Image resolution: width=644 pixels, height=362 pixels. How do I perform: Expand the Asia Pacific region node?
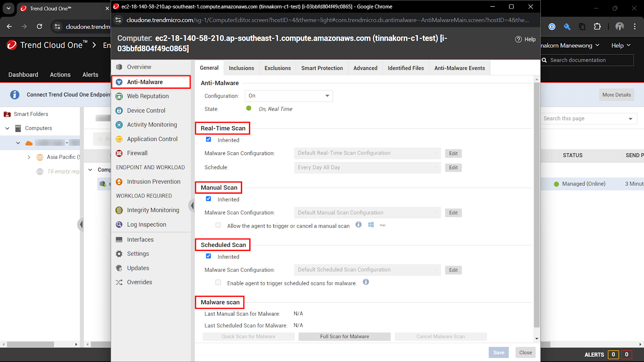(x=29, y=157)
